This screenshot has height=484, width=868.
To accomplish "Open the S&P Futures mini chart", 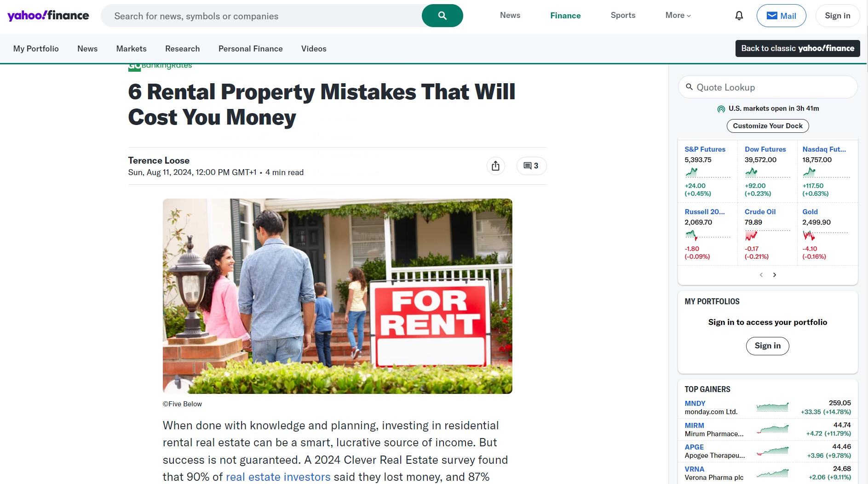I will pos(707,173).
